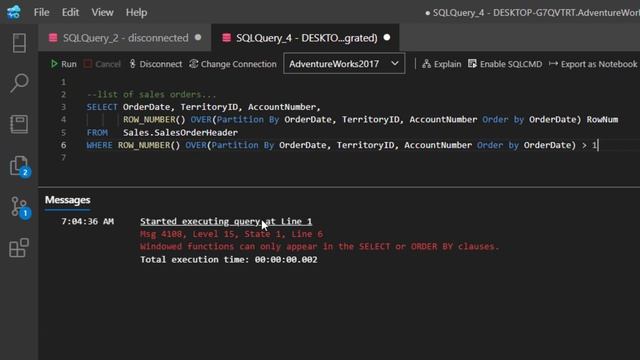This screenshot has height=360, width=640.
Task: Click the FROM keyword on line 5
Action: [97, 133]
